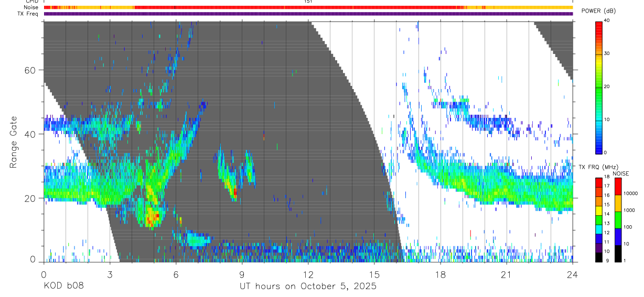Click the yellow 14–15 MHz TX FRQ segment
The width and height of the screenshot is (644, 297).
(598, 210)
